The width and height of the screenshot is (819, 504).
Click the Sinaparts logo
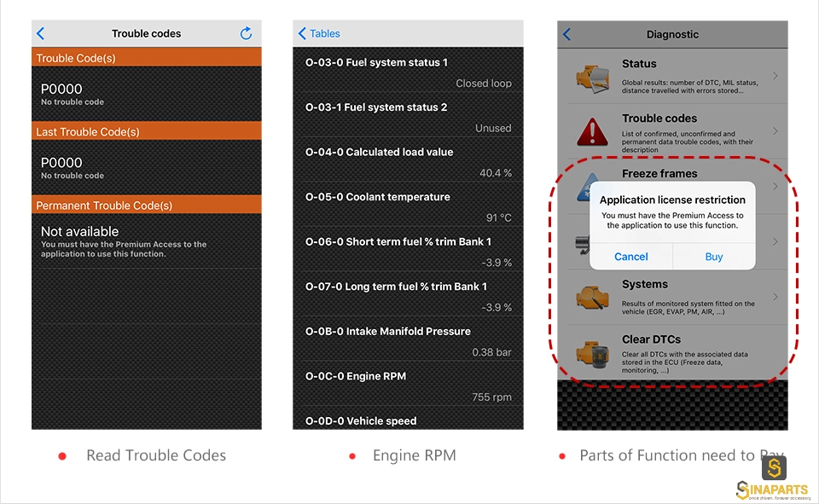point(773,479)
